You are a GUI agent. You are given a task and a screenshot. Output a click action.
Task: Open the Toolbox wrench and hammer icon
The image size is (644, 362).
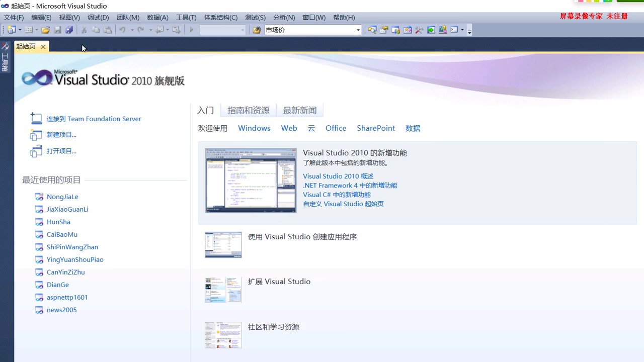click(419, 30)
